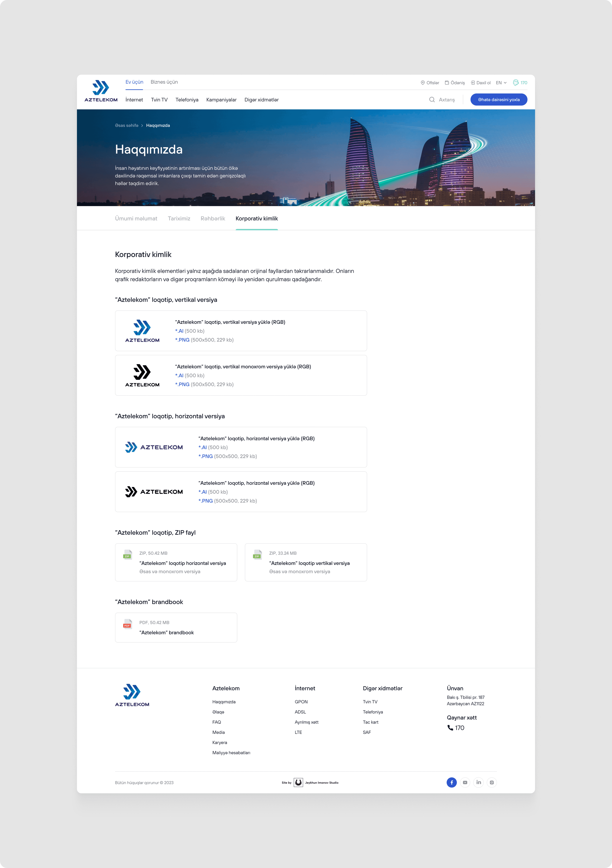Click the colored horizontal logo thumbnail
Image resolution: width=612 pixels, height=868 pixels.
[154, 447]
